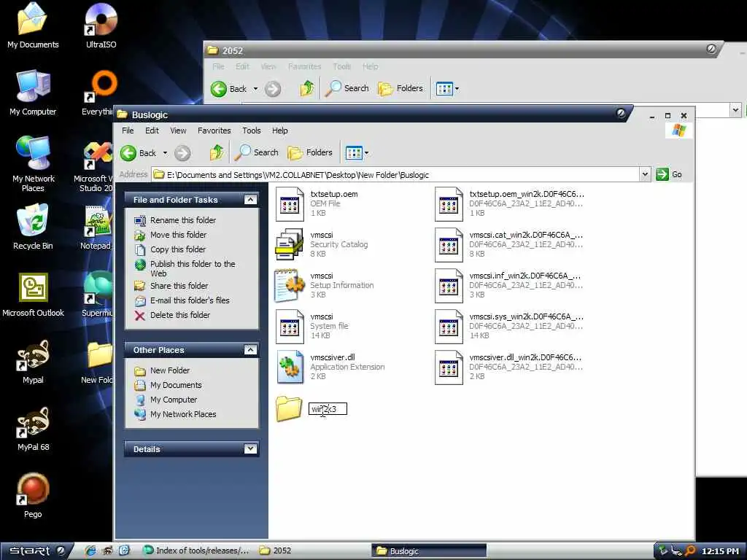Go Up one folder in Buslogic window
This screenshot has width=747, height=560.
coord(217,152)
